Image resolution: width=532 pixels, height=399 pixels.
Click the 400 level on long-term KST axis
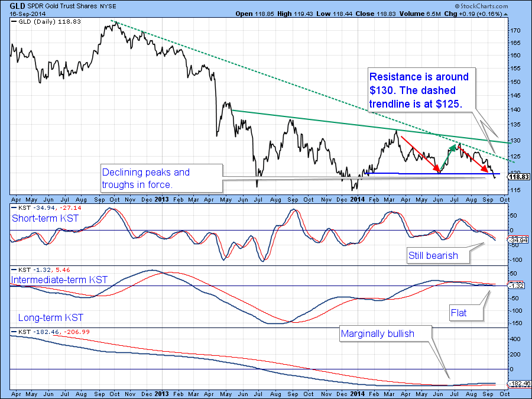click(515, 339)
